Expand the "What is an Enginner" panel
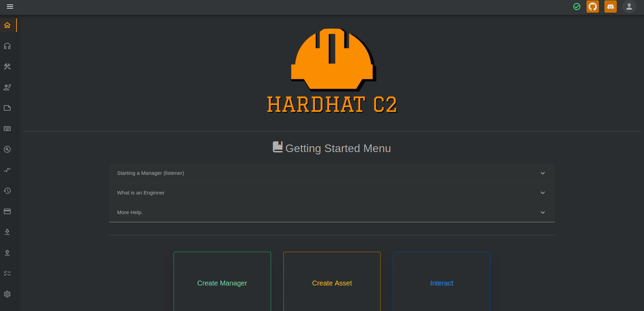This screenshot has height=311, width=644. (332, 193)
